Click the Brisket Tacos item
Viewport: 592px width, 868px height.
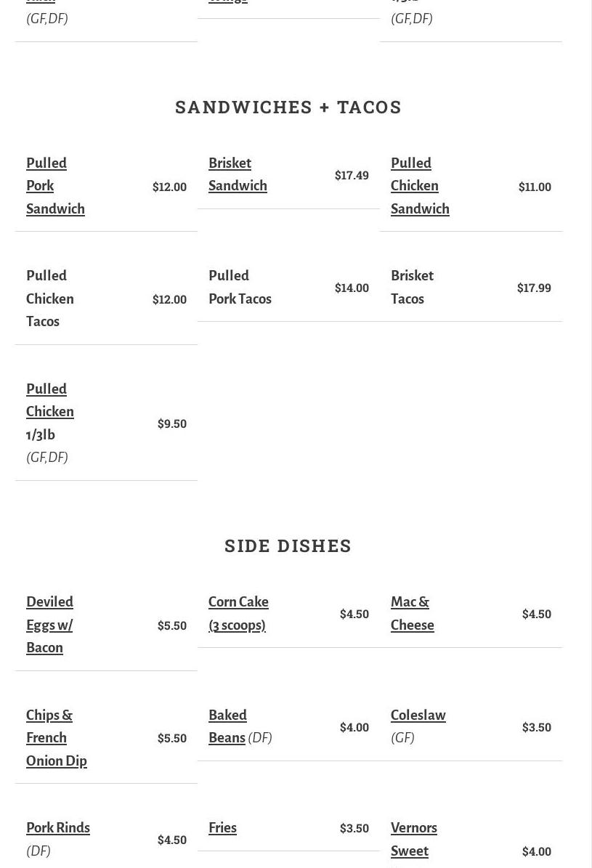pos(412,287)
